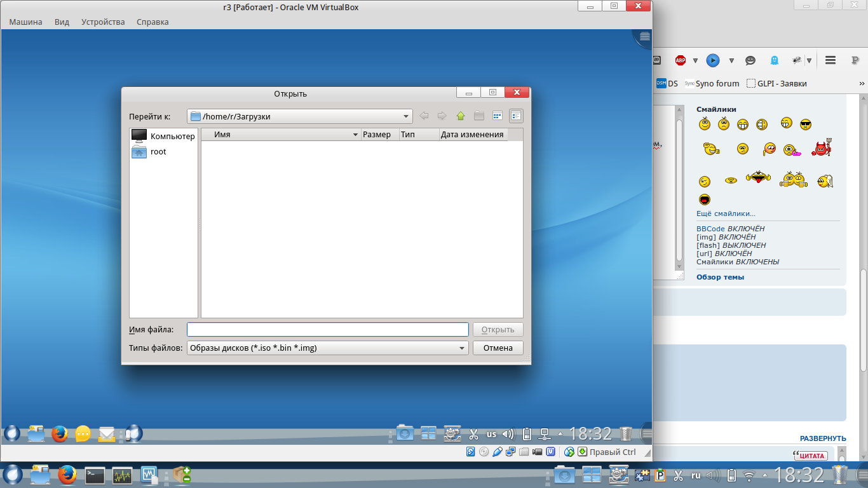Launch Firefox inside the guest VM panel
The width and height of the screenshot is (868, 488).
[x=60, y=434]
